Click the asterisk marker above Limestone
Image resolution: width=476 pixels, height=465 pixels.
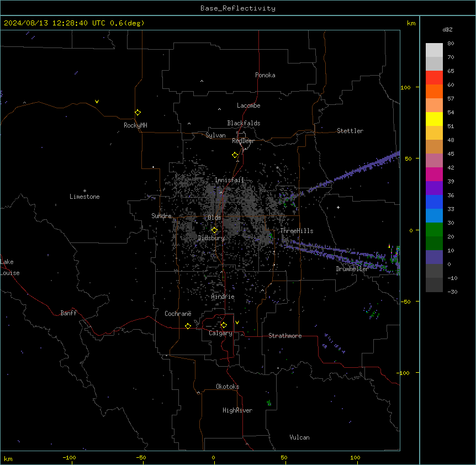point(84,191)
